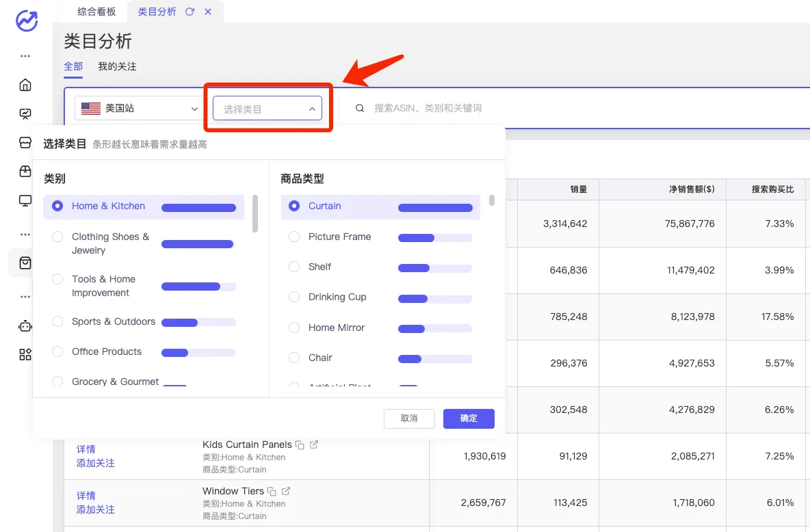Click the 搜索购买比 column header

coord(773,189)
